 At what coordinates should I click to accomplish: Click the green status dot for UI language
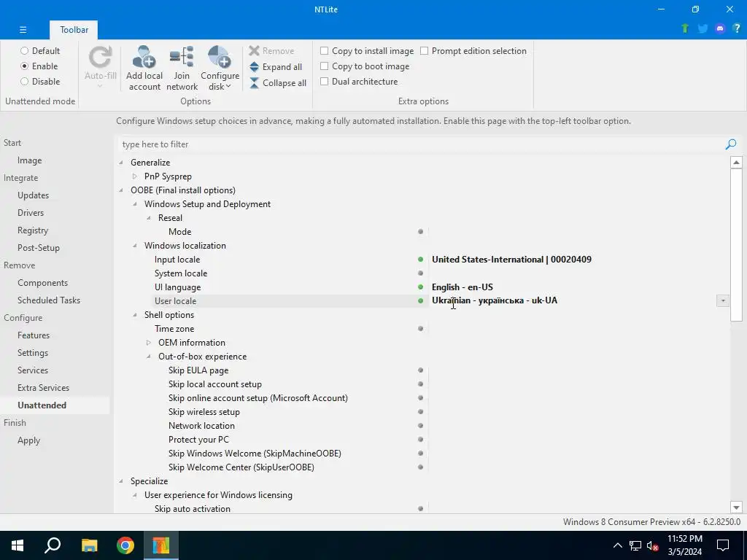[x=420, y=287]
